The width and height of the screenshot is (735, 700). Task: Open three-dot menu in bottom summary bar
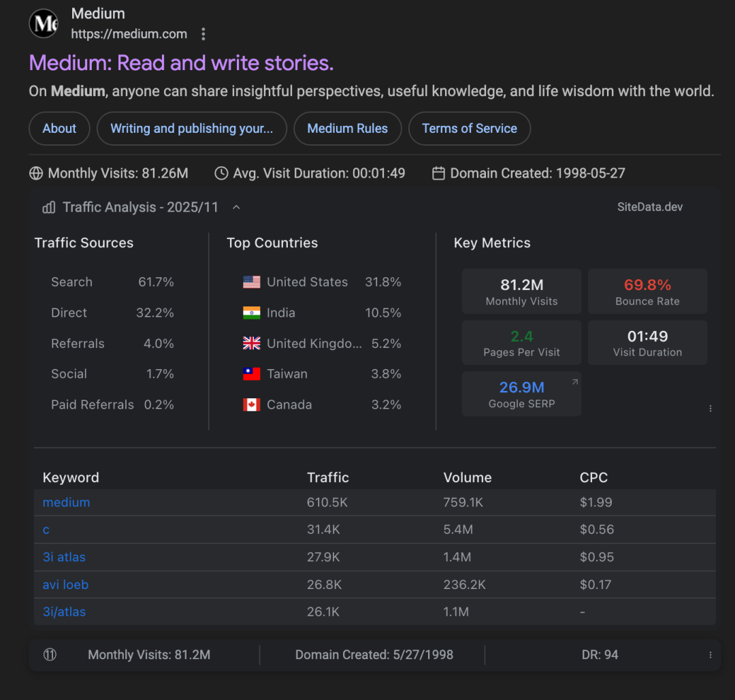click(710, 654)
